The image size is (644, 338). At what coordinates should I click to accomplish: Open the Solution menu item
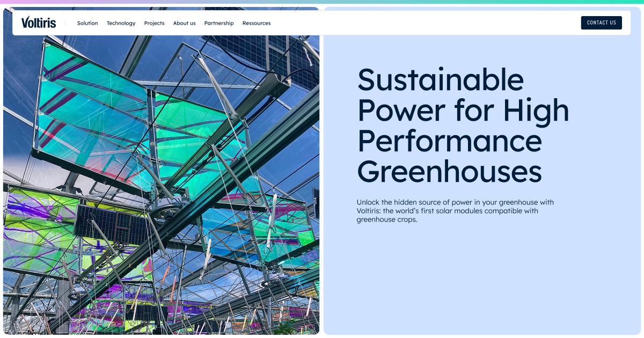87,23
